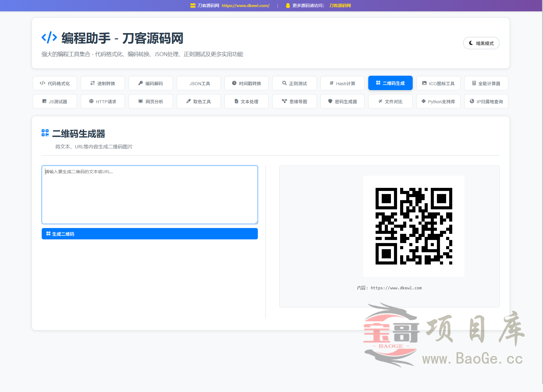Open the 网页分析 tab
543x392 pixels.
(x=151, y=101)
